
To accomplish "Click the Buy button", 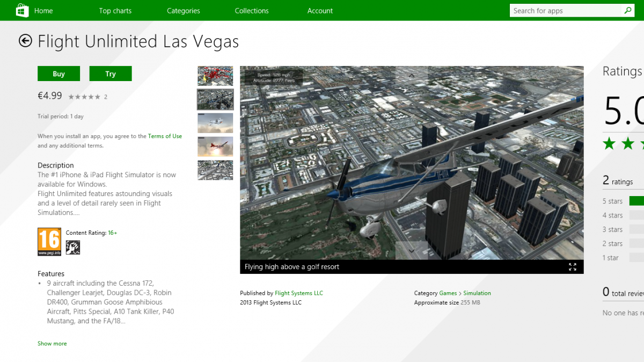I will pyautogui.click(x=59, y=74).
